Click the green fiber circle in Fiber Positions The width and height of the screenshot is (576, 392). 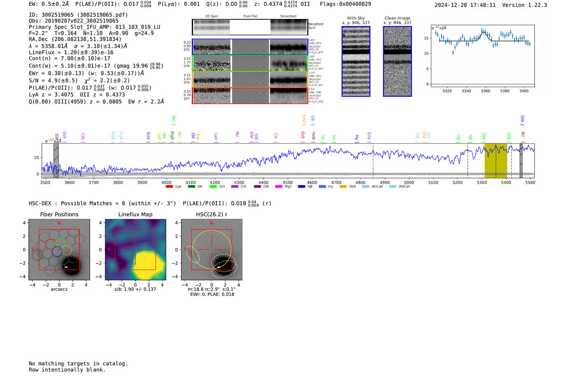point(60,243)
